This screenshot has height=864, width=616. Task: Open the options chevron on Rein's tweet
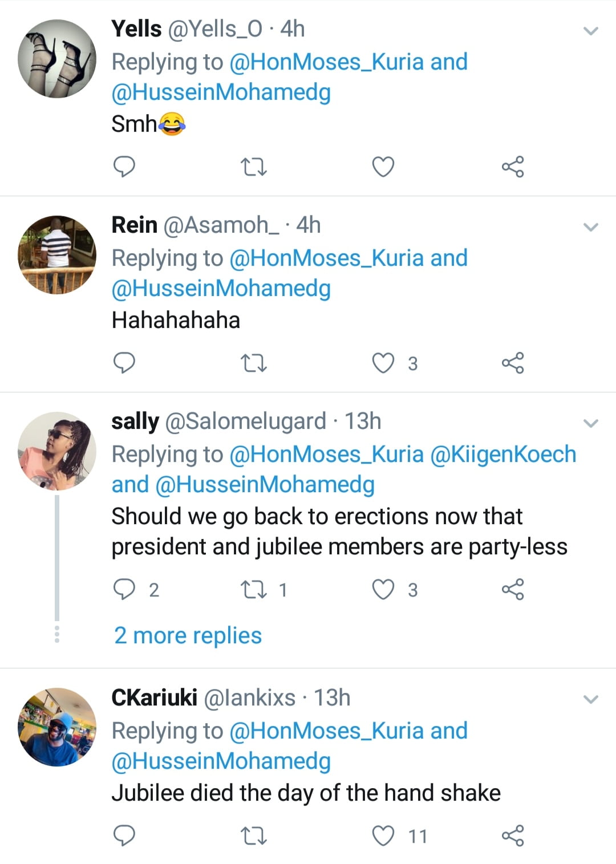pyautogui.click(x=591, y=227)
